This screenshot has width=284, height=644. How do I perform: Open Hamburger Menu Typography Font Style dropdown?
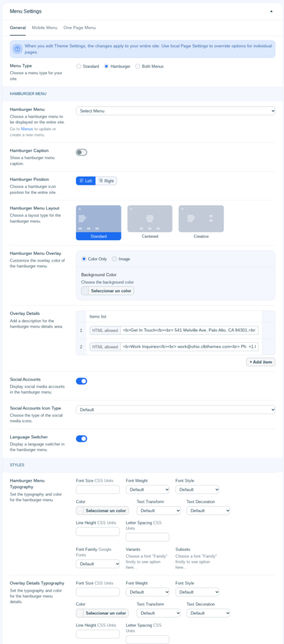(x=197, y=489)
